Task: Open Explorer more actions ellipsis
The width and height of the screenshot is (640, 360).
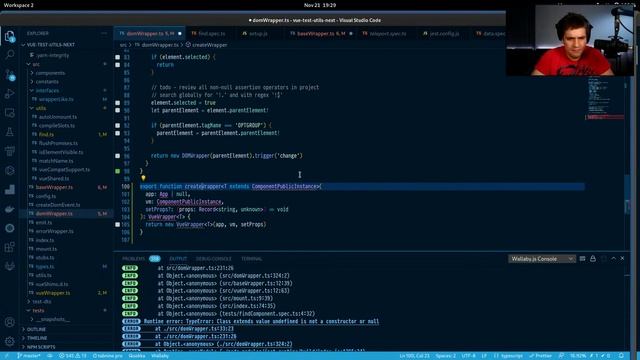Action: pos(104,33)
